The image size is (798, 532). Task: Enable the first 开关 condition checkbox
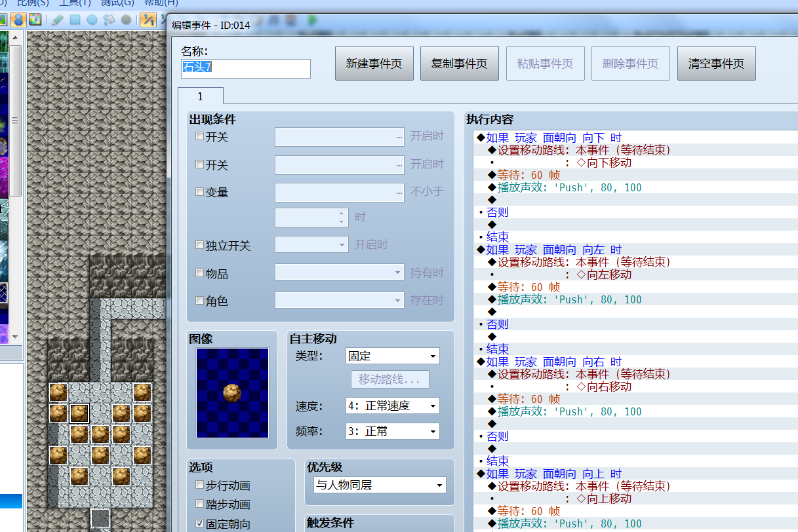199,136
